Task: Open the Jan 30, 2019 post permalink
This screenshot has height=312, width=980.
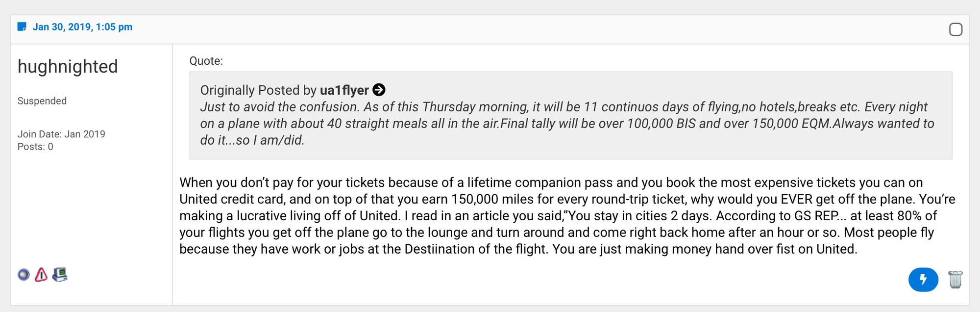Action: (82, 27)
